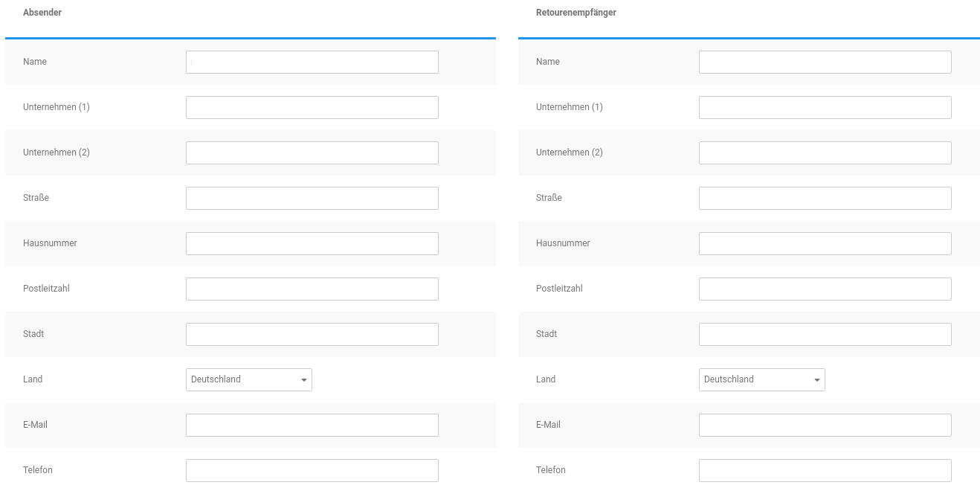Focus the Absender Unternehmen (1) field
The height and width of the screenshot is (491, 980).
312,107
